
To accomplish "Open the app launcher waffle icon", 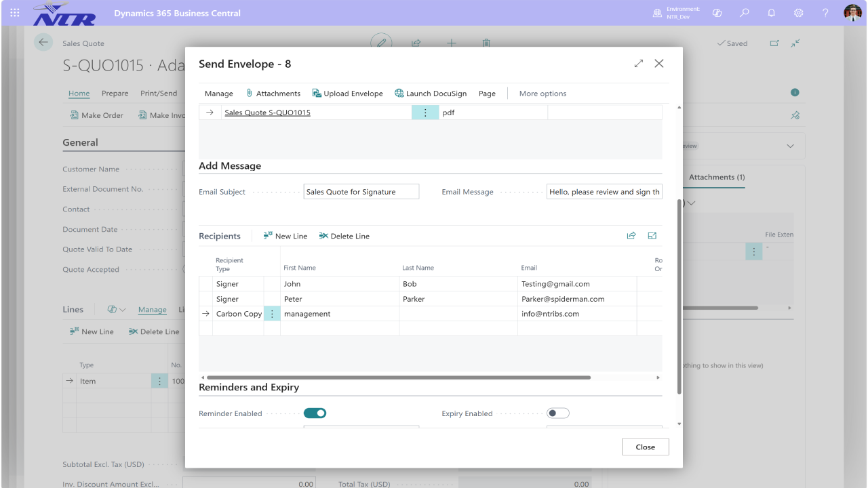I will [15, 13].
